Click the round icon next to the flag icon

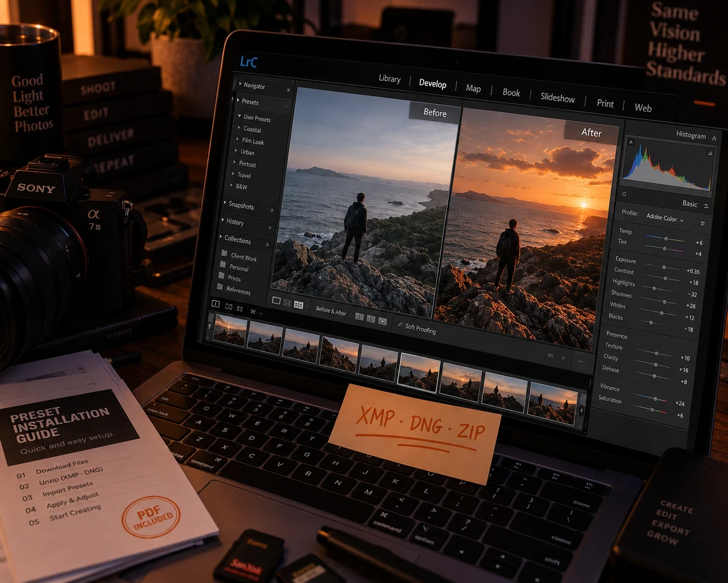coord(564,358)
